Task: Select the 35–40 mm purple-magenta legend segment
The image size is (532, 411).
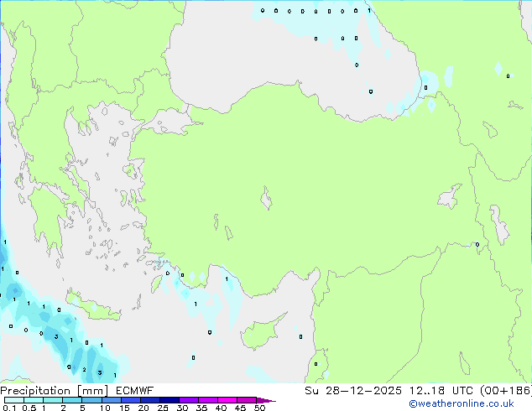Action: [x=207, y=400]
